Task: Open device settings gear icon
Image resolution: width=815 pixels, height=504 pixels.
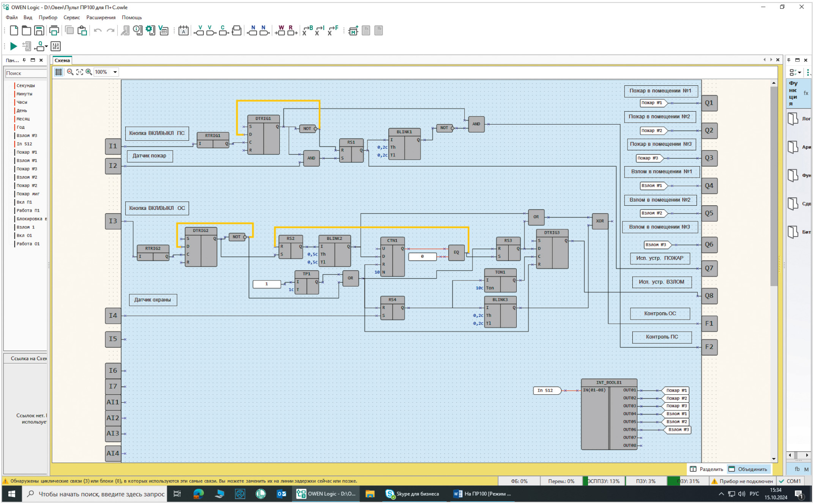Action: (x=150, y=31)
